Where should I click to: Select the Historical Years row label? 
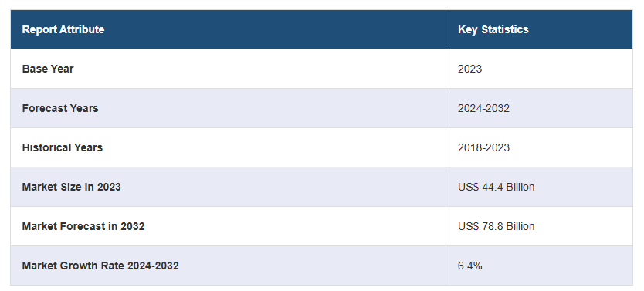pyautogui.click(x=62, y=147)
